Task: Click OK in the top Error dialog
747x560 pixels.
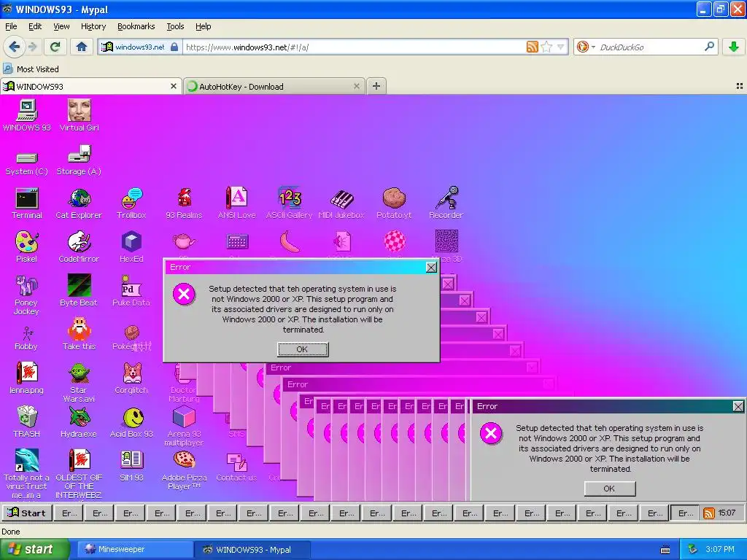Action: (303, 349)
